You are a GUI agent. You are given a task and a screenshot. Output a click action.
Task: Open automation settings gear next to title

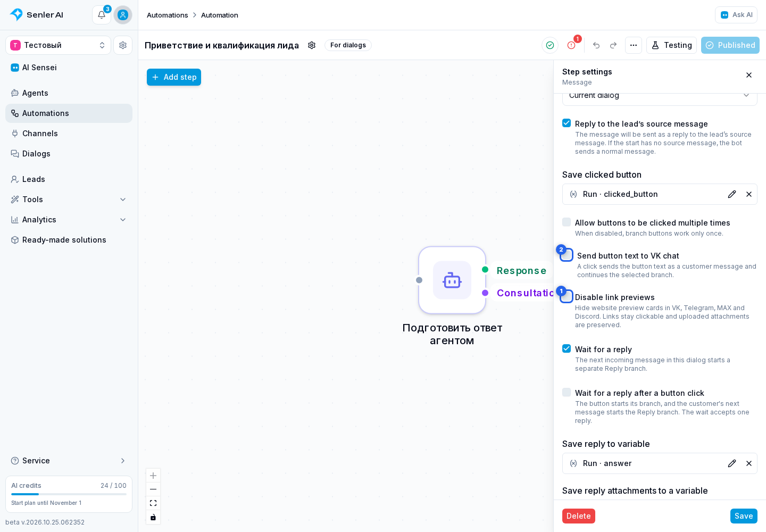click(312, 45)
